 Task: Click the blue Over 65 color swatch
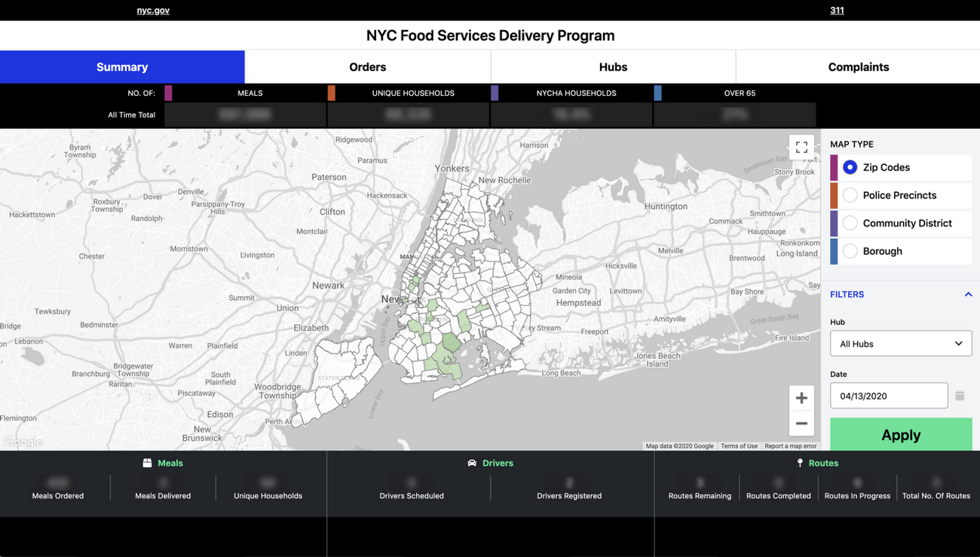pos(658,93)
